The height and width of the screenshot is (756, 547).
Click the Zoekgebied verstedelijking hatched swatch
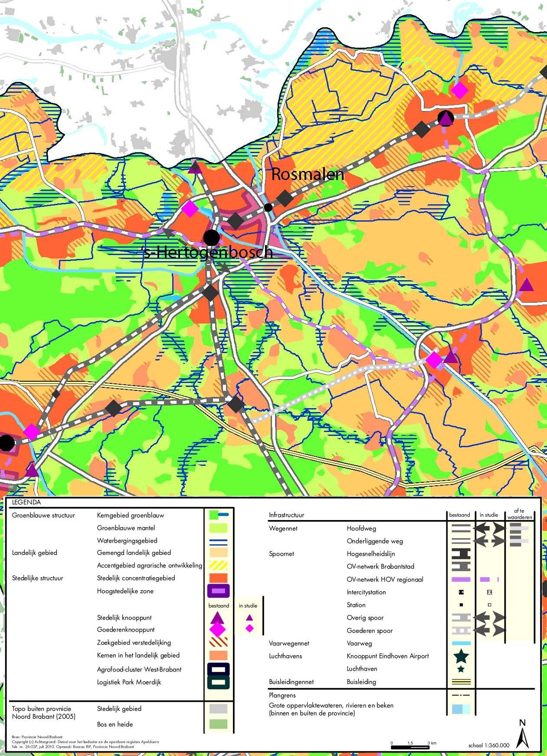pyautogui.click(x=219, y=642)
